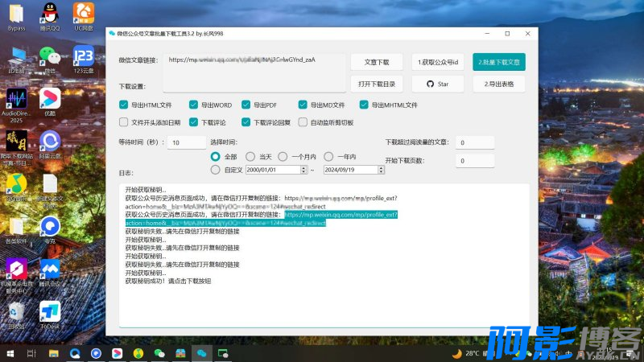Click the 等待时间 (秒) input field
Image resolution: width=644 pixels, height=362 pixels.
click(x=187, y=142)
